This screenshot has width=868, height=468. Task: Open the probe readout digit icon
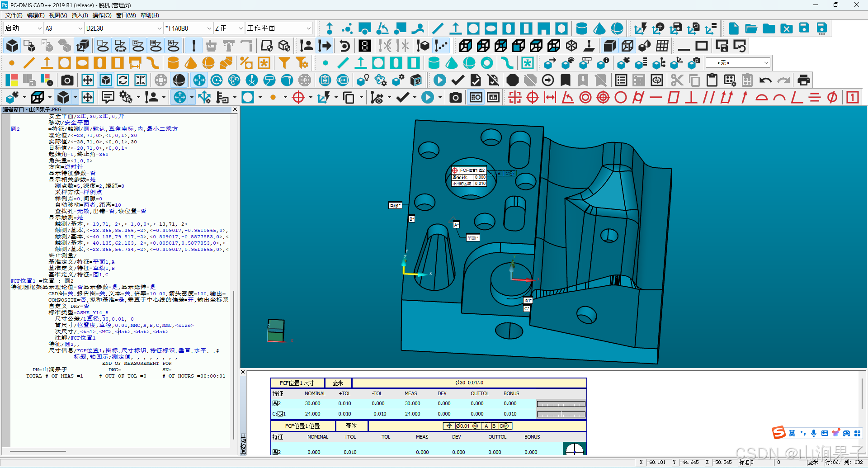(365, 46)
